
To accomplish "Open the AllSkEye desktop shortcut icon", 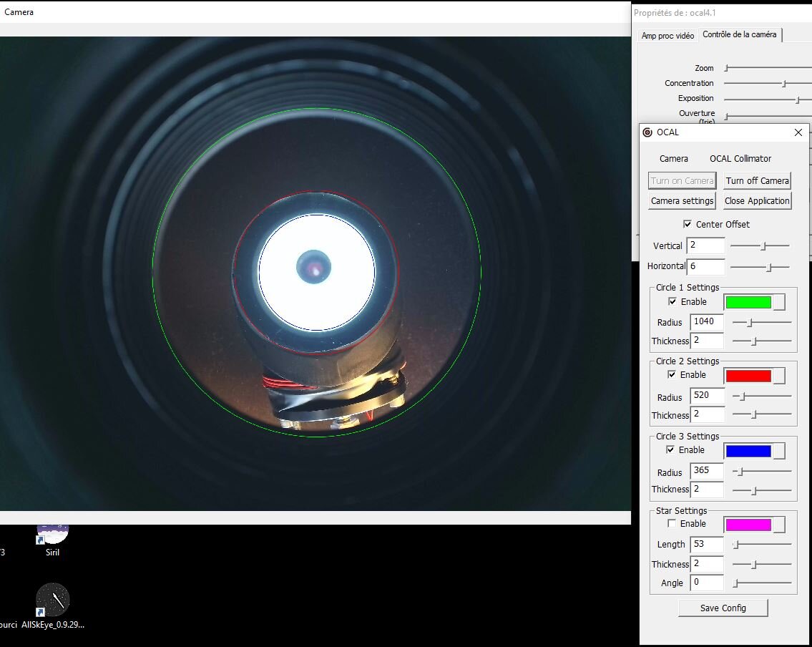I will point(52,600).
